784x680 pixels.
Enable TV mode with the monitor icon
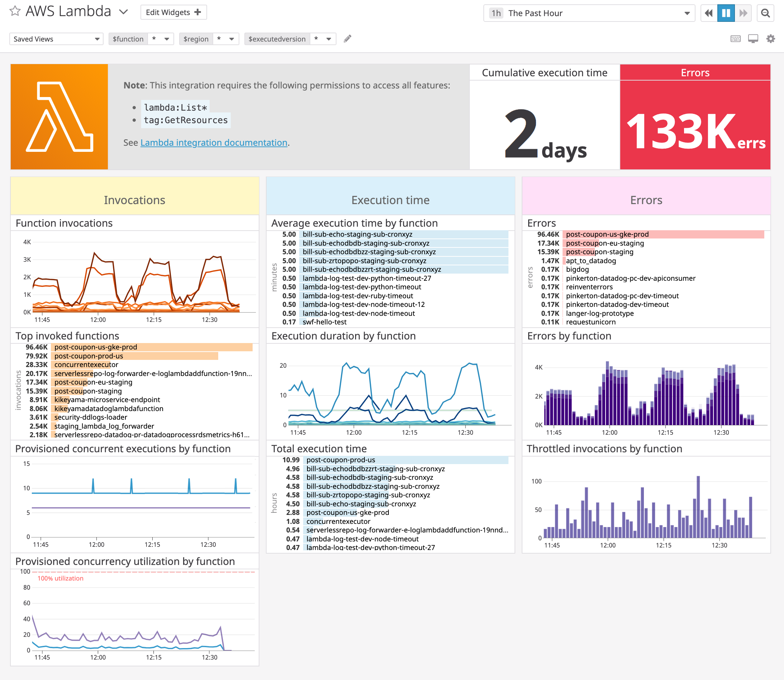tap(753, 38)
